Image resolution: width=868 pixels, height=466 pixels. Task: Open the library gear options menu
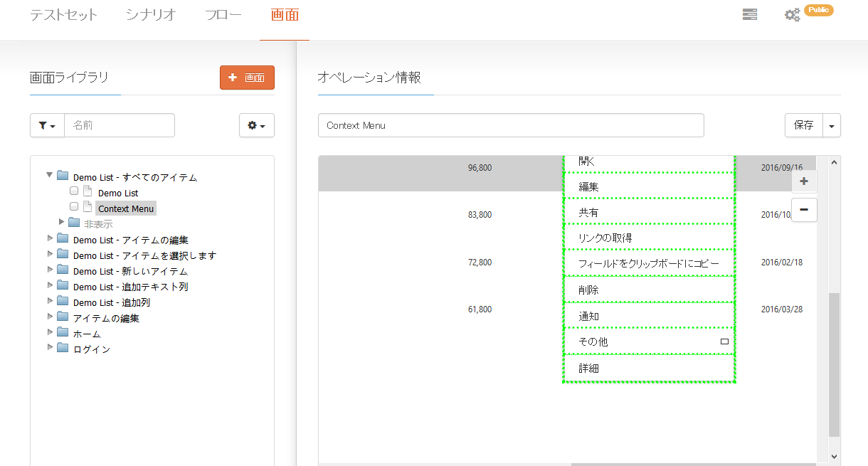tap(256, 125)
